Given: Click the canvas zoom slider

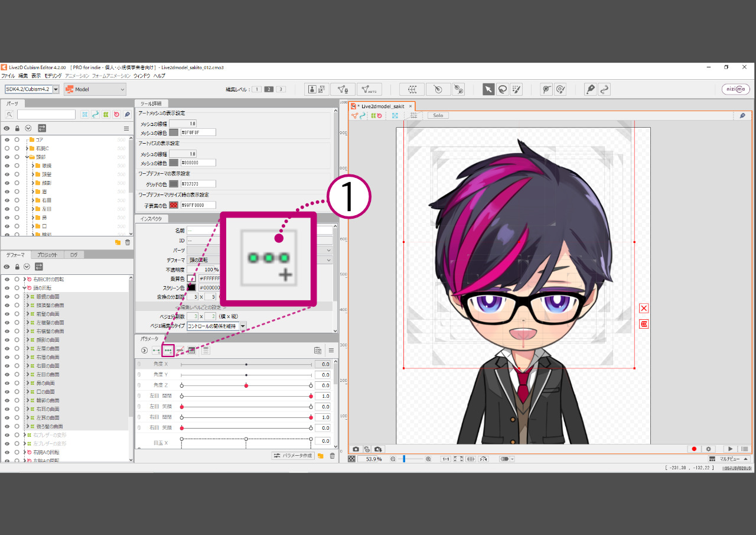Looking at the screenshot, I should tap(410, 459).
